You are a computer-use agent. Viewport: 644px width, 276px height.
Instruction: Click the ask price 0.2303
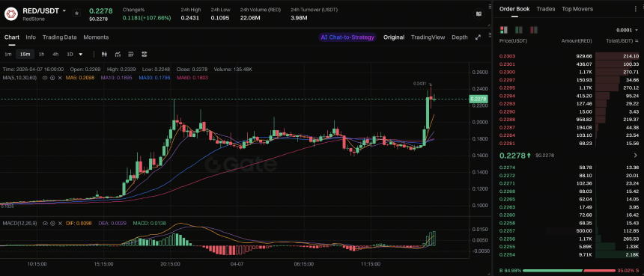click(507, 56)
